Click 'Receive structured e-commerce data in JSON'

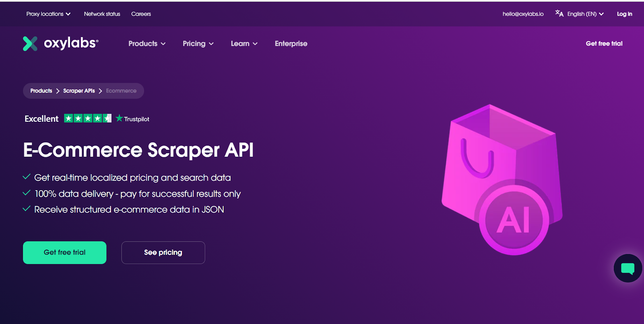[x=129, y=209]
